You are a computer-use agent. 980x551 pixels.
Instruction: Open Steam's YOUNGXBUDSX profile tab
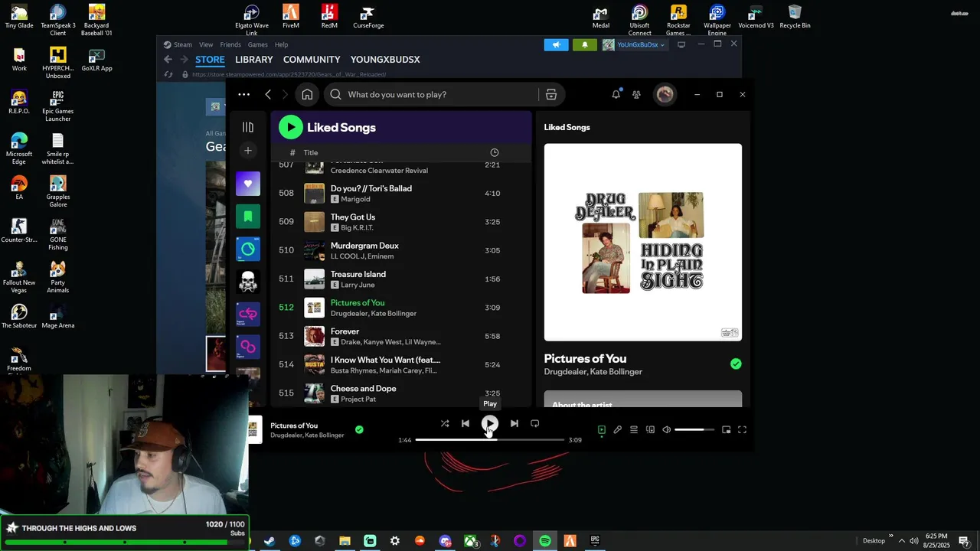385,59
